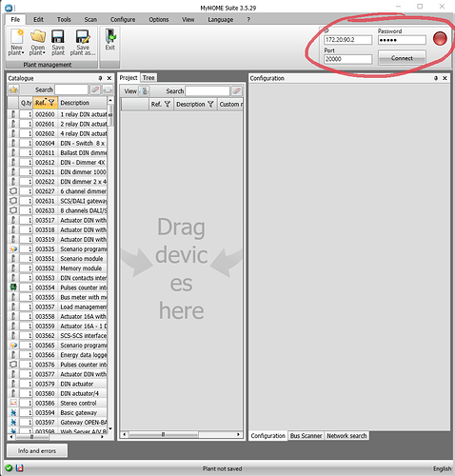Click the View icon in Project panel
This screenshot has width=455, height=476.
[145, 91]
